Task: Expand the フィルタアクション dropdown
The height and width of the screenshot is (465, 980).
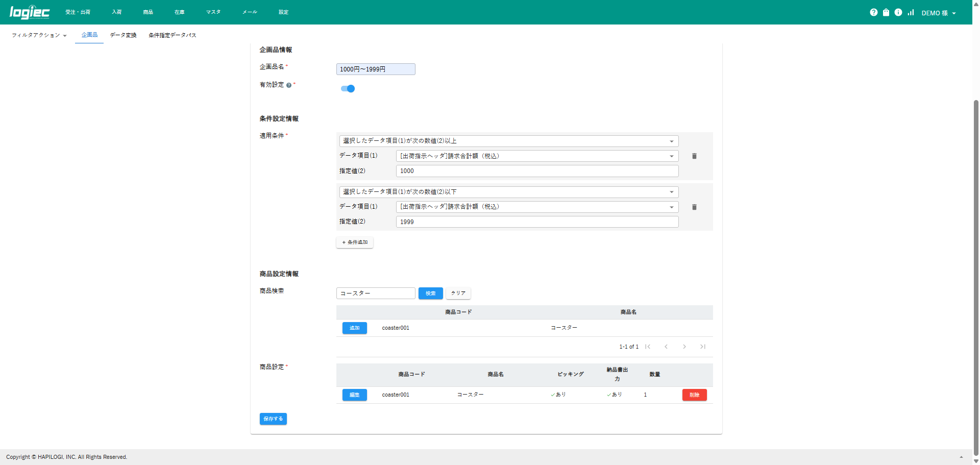Action: pos(39,35)
